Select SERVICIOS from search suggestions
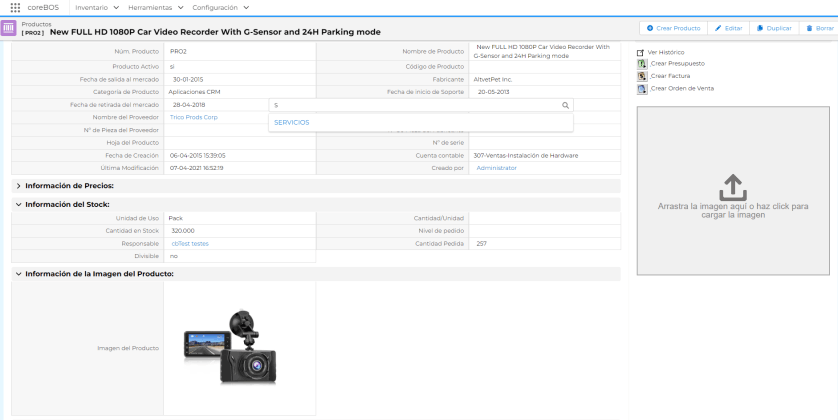The width and height of the screenshot is (838, 420). 291,122
